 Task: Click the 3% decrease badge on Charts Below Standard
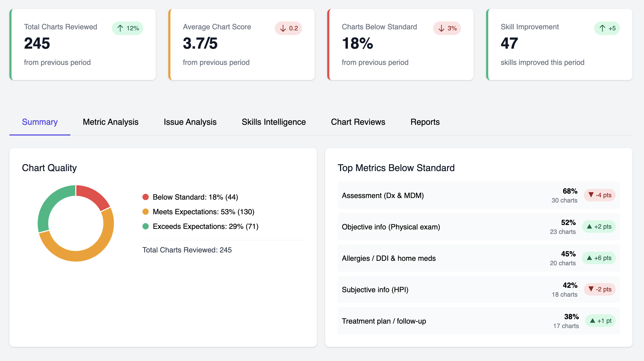(447, 28)
